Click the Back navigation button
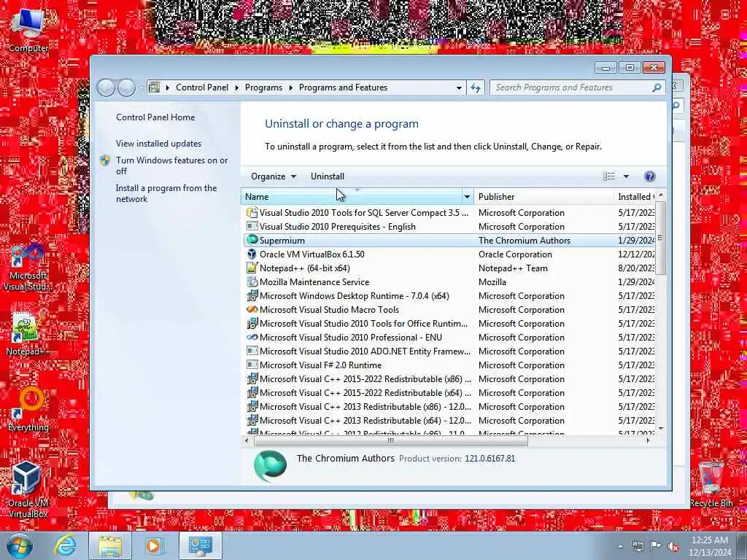The width and height of the screenshot is (747, 560). [106, 87]
